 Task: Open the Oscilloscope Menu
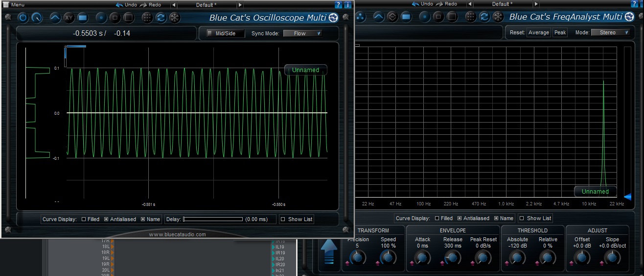click(x=14, y=4)
